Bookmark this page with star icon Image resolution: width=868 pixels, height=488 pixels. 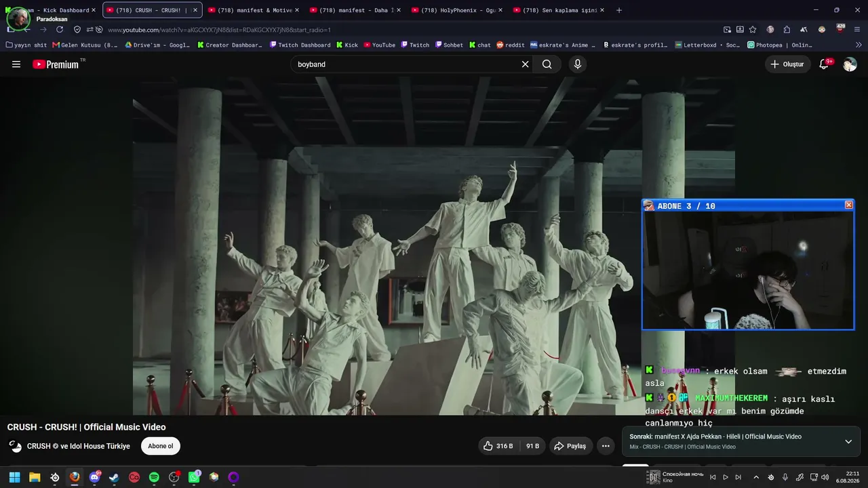(753, 30)
